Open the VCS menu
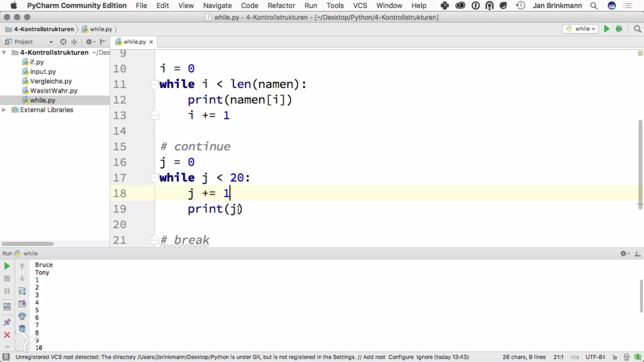This screenshot has width=644, height=362. point(360,6)
